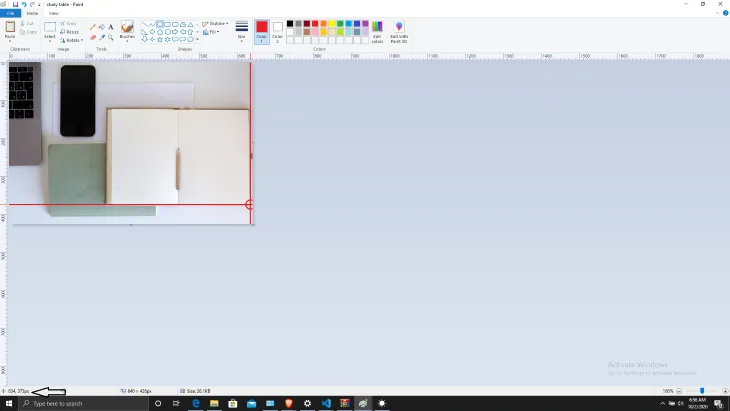
Task: Set Color 2 as active color
Action: 277,32
